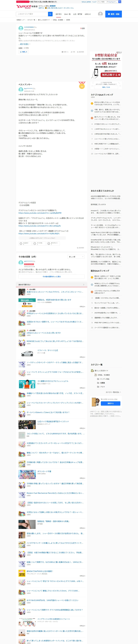Image resolution: width=138 pixels, height=644 pixels.
Task: Click the 暮らしと生活ガイド category thumbnail
Action: tap(92, 371)
